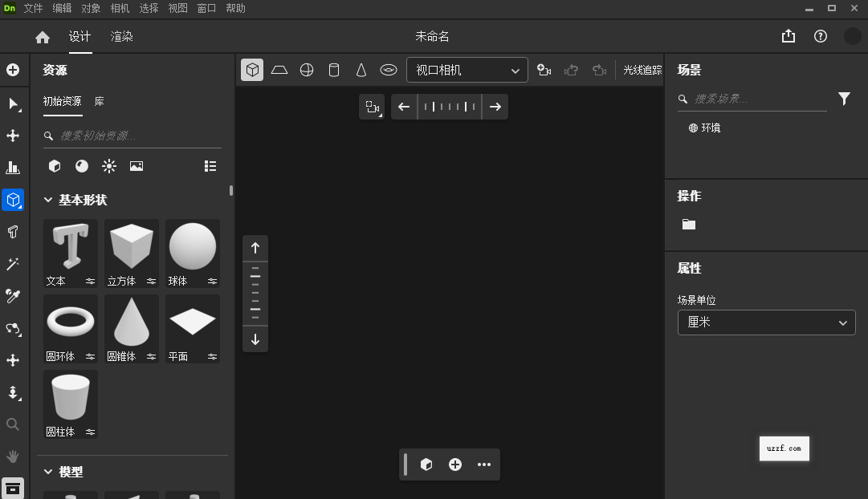Image resolution: width=868 pixels, height=499 pixels.
Task: Open the 场景单位 dropdown showing 厘米
Action: coord(766,322)
